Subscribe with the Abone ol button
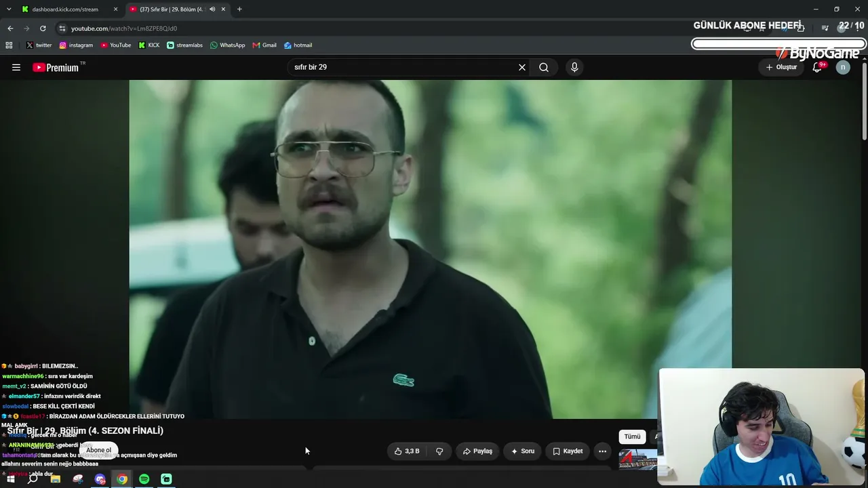 pyautogui.click(x=98, y=450)
